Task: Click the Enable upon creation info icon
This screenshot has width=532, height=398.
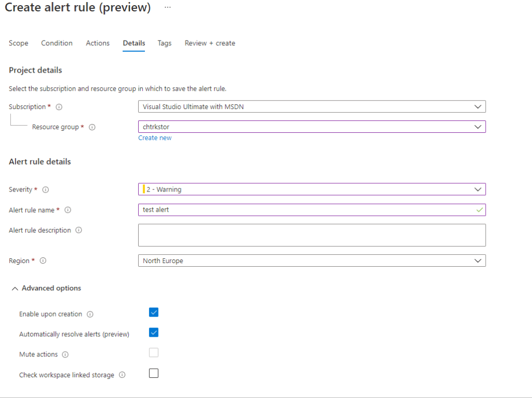Action: tap(90, 314)
